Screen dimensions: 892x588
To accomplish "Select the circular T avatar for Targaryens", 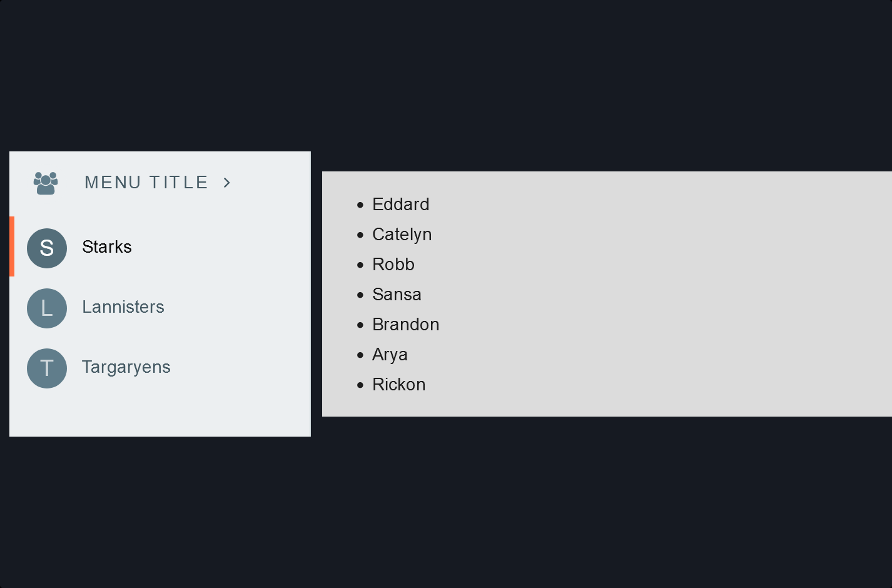I will [47, 368].
